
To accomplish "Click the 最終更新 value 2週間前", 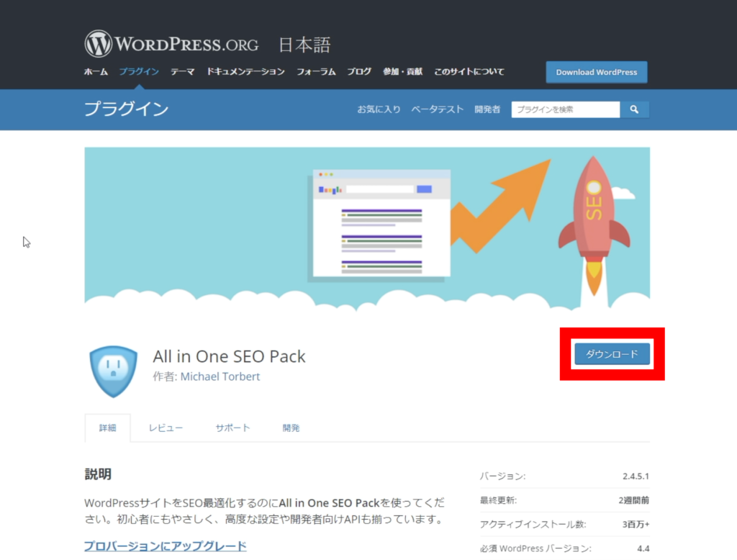I will [x=633, y=500].
